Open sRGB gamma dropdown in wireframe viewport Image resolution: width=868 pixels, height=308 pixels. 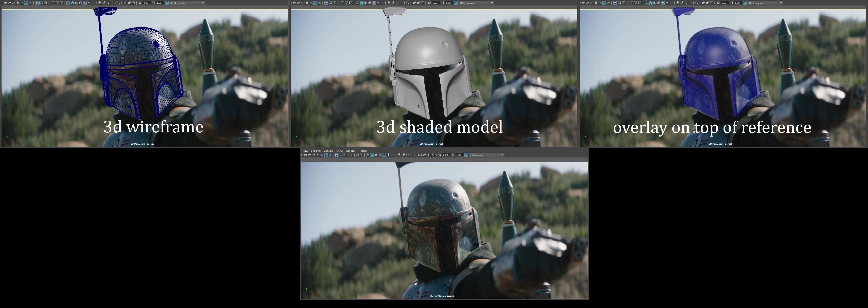pyautogui.click(x=187, y=3)
